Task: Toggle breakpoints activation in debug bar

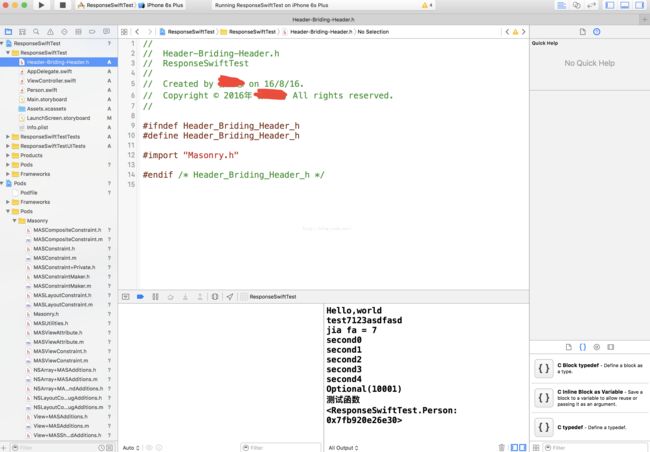Action: (x=141, y=296)
